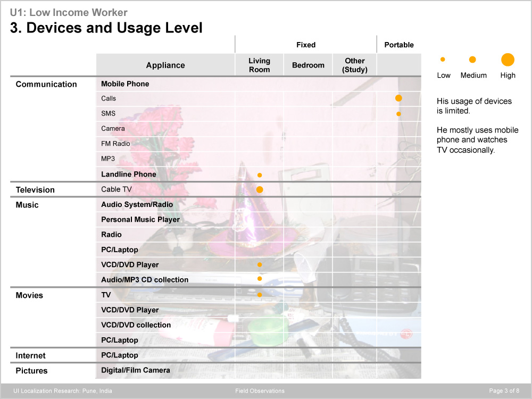Click the Cable TV row label
Image resolution: width=532 pixels, height=399 pixels.
coord(117,189)
